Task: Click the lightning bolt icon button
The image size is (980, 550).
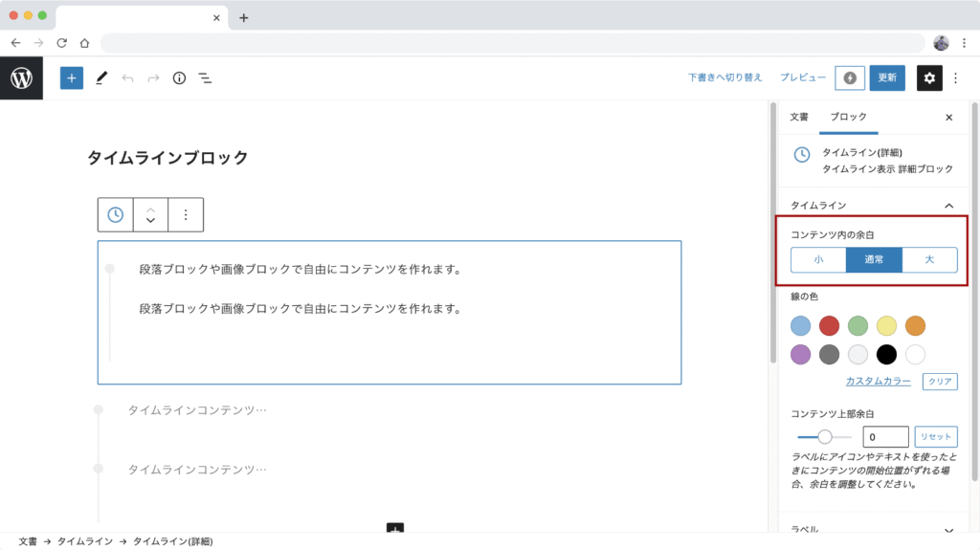Action: click(850, 78)
